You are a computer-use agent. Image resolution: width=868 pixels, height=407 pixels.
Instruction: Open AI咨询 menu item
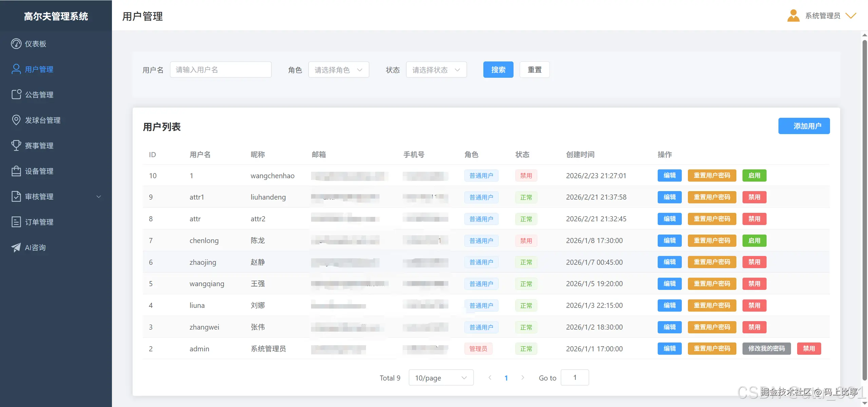click(x=56, y=247)
